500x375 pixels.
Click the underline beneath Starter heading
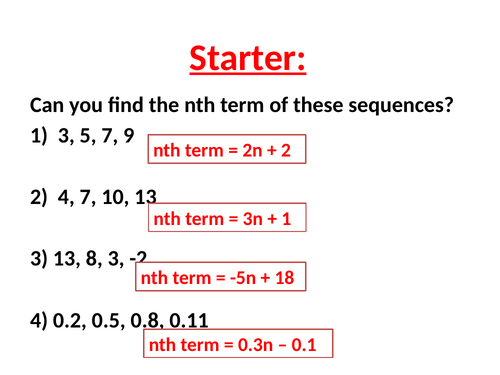click(248, 73)
